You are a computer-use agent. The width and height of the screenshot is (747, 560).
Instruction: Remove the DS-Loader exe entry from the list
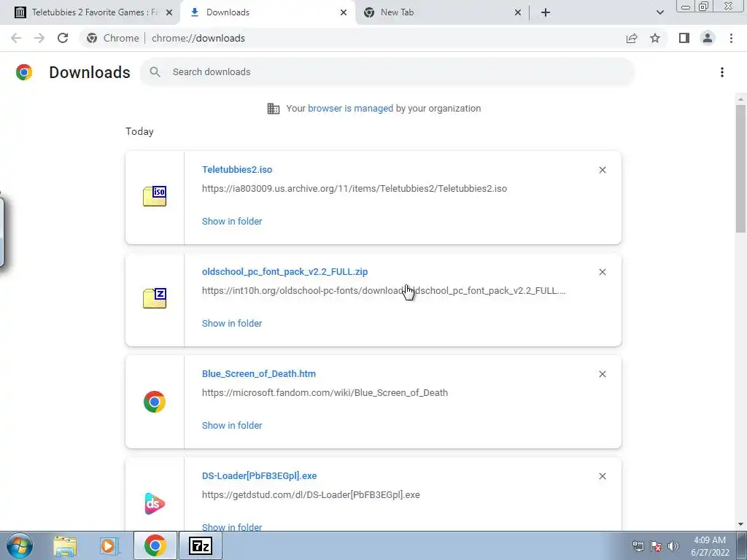point(602,476)
